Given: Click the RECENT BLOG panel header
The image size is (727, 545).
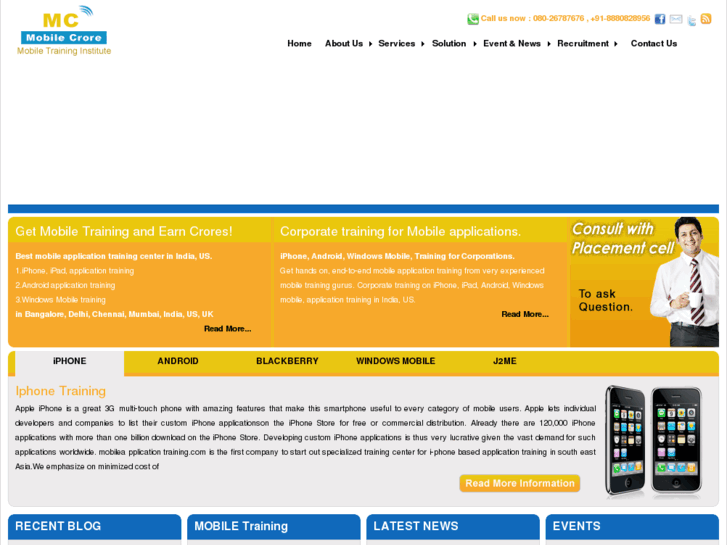Looking at the screenshot, I should pos(95,526).
